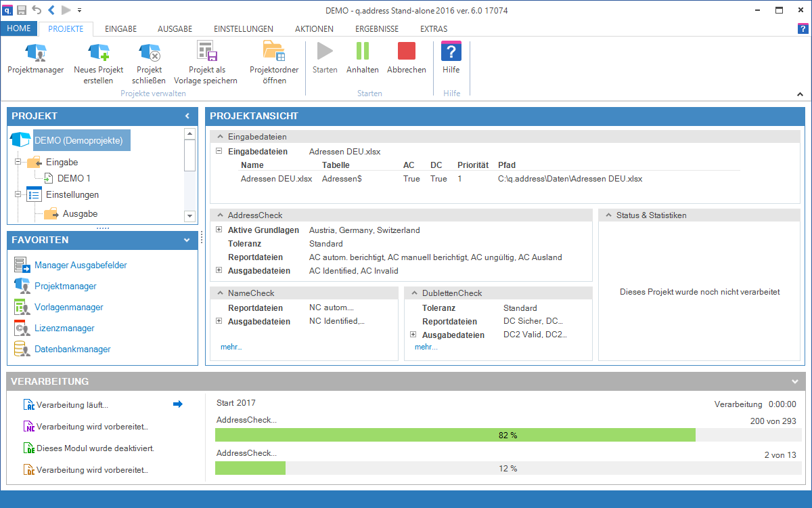812x508 pixels.
Task: Start processing with the Starten button
Action: tap(325, 58)
